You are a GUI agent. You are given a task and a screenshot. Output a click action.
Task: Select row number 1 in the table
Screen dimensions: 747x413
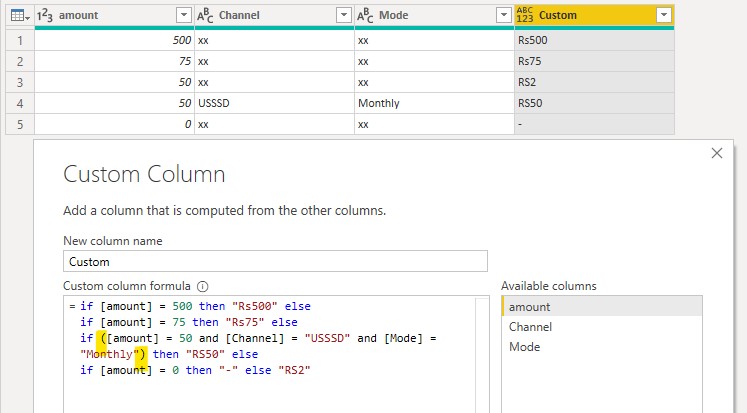click(20, 40)
